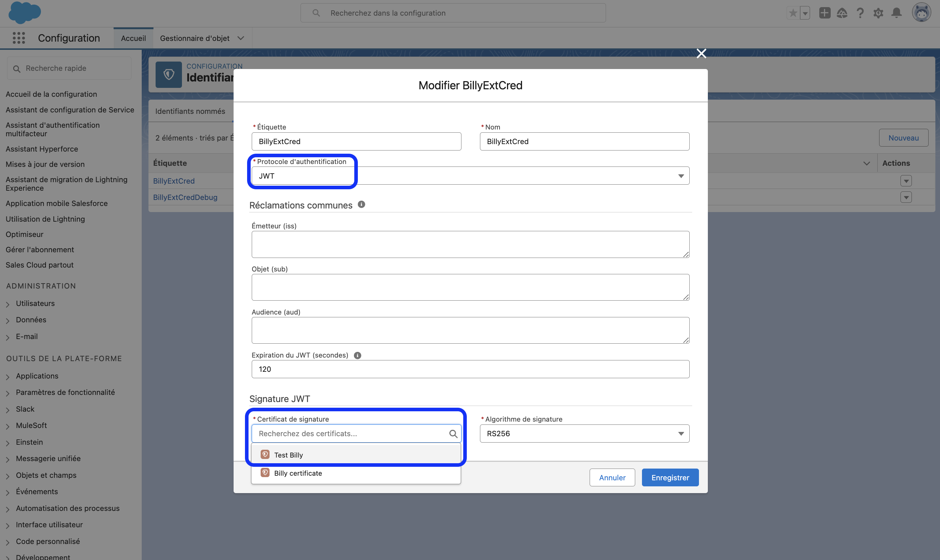Click the shield icon in the page header
Screen dimensions: 940x560
[x=168, y=75]
